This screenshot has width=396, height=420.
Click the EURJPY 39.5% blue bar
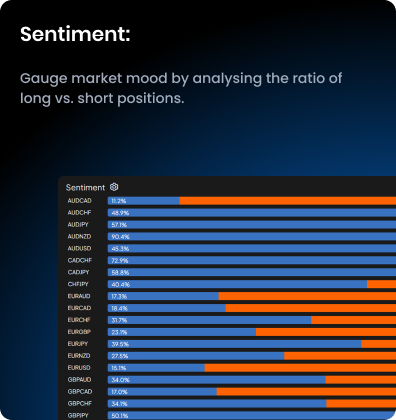tap(234, 344)
